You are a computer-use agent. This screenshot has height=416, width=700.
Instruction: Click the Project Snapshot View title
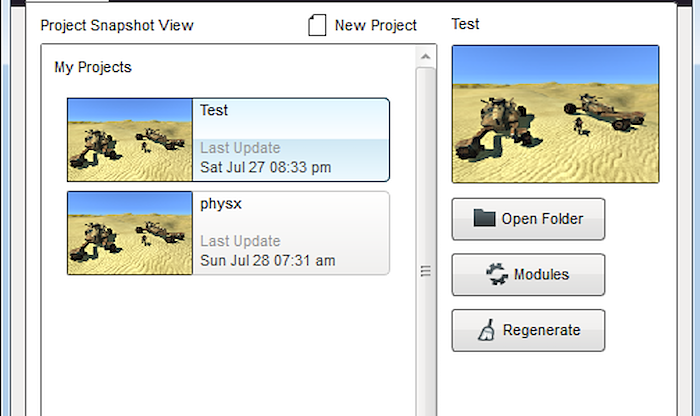116,25
